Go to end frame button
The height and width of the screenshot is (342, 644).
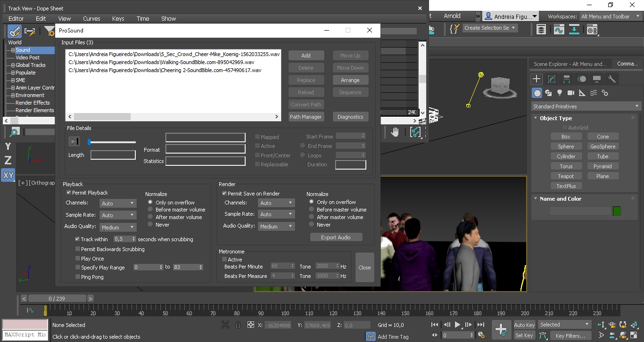coord(480,325)
